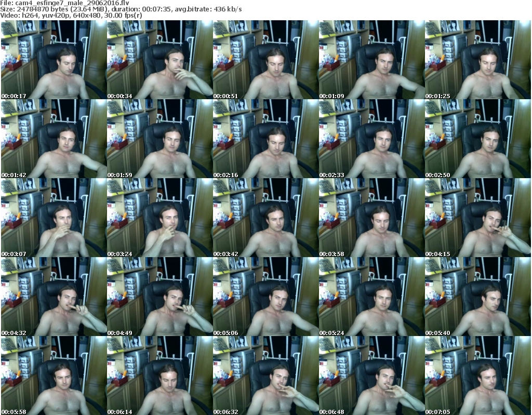The image size is (532, 415).
Task: Select the thumbnail timestamped 00:05:24
Action: coord(372,297)
